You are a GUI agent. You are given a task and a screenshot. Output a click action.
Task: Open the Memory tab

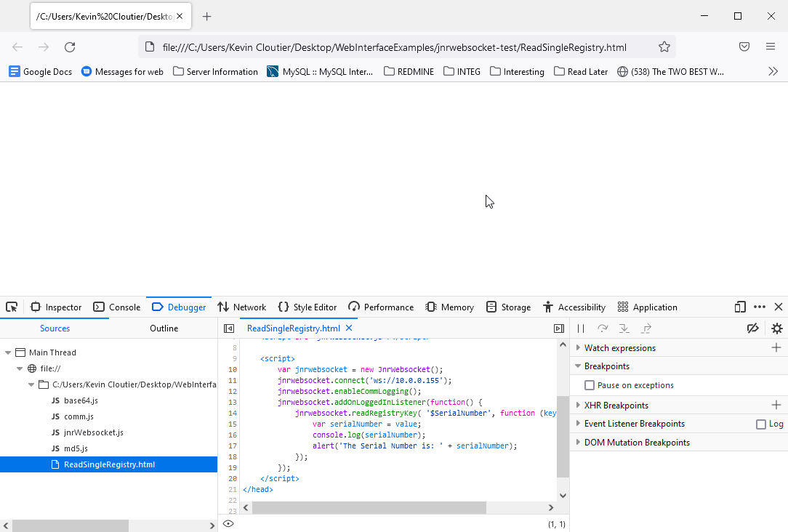[x=450, y=307]
